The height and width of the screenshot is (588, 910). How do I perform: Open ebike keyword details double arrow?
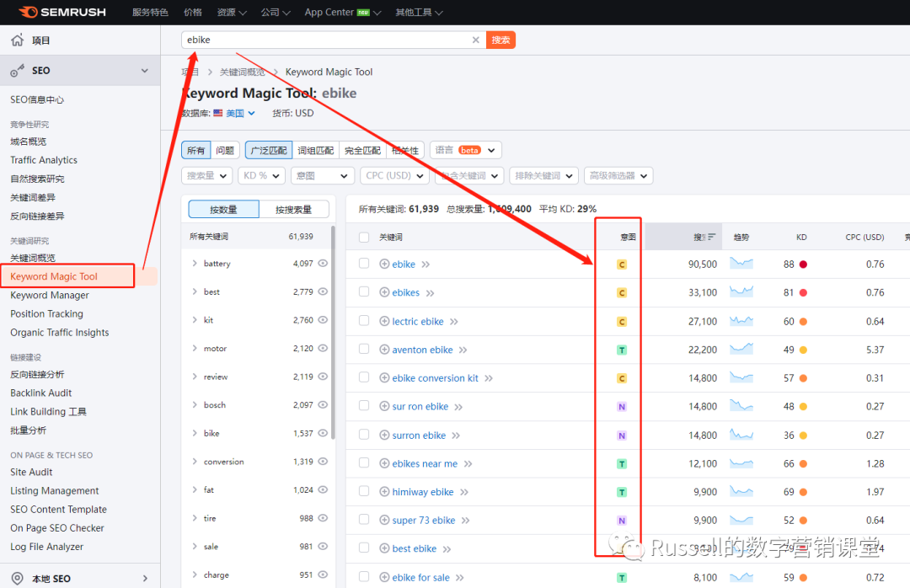(x=426, y=265)
